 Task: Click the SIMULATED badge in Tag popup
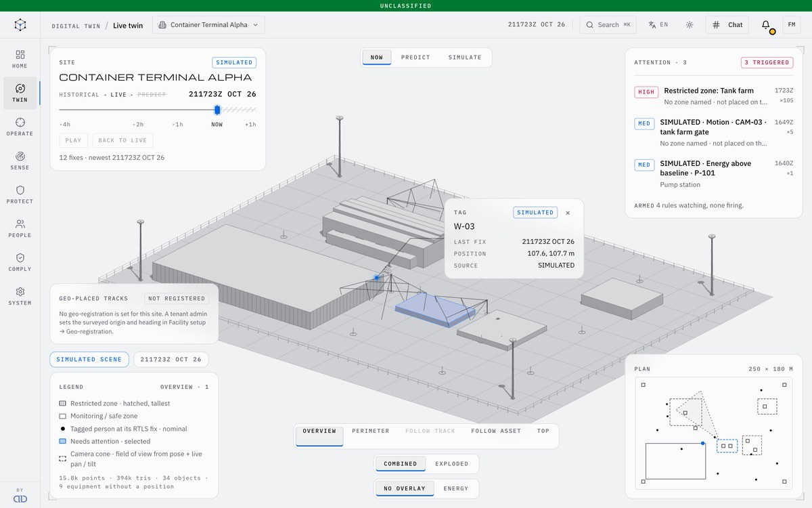click(535, 213)
